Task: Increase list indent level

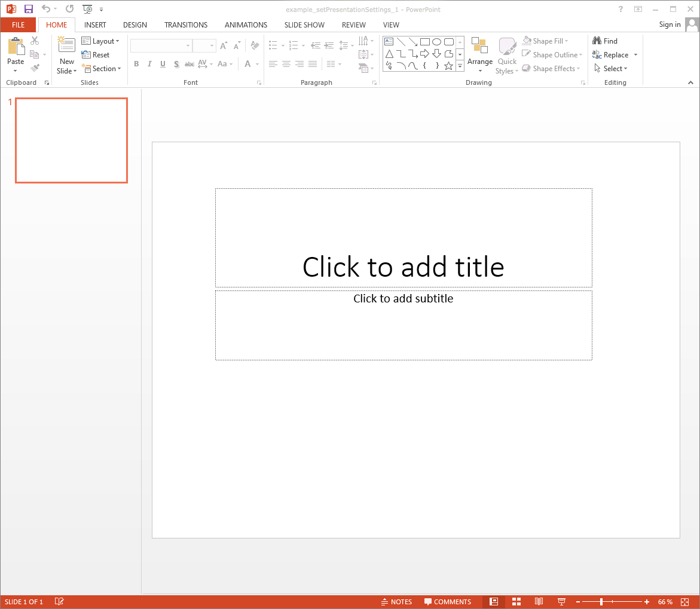Action: click(x=329, y=45)
